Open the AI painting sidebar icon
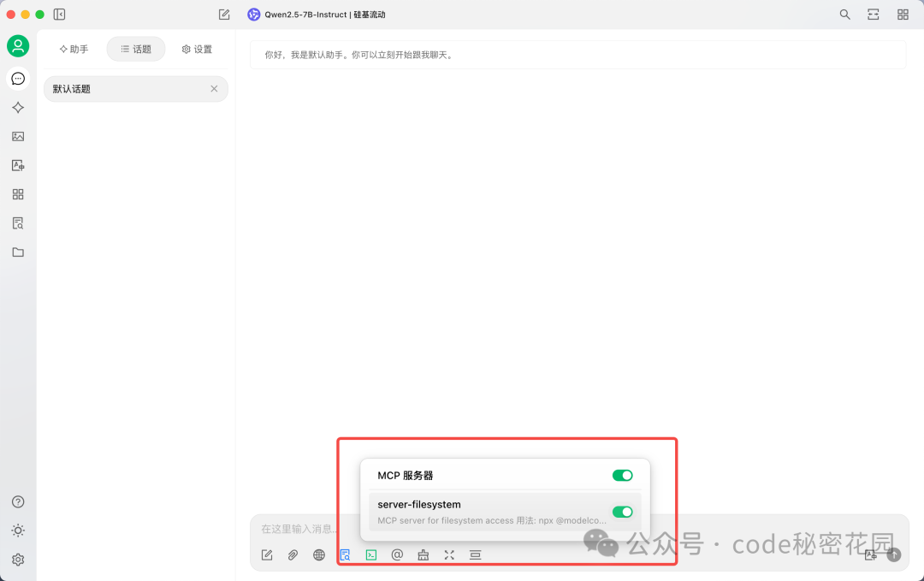 (18, 136)
